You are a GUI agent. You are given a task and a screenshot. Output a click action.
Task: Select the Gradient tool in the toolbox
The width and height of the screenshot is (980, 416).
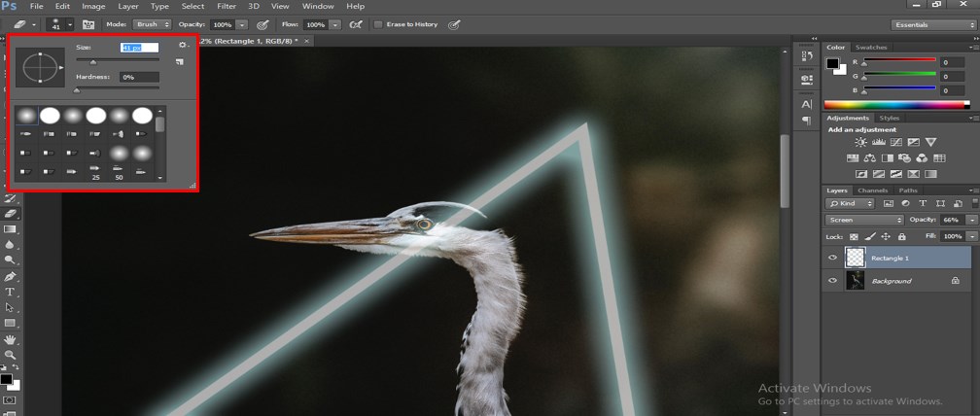click(11, 229)
